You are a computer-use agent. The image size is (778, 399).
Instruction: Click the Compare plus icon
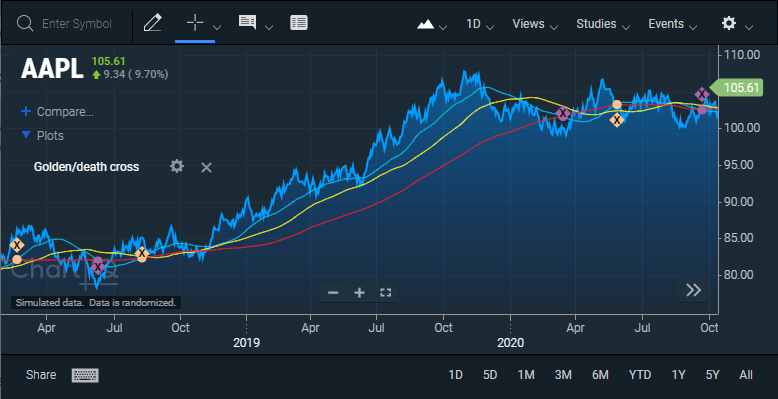tap(26, 111)
